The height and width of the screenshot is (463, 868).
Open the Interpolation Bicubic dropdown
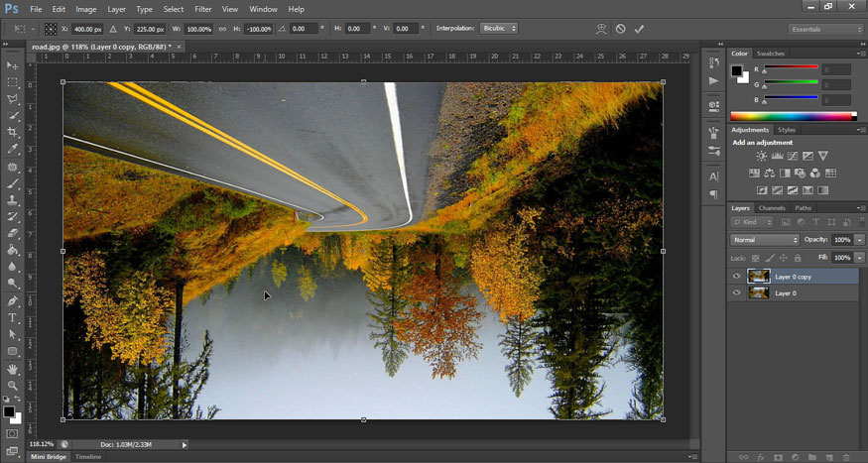pos(498,29)
